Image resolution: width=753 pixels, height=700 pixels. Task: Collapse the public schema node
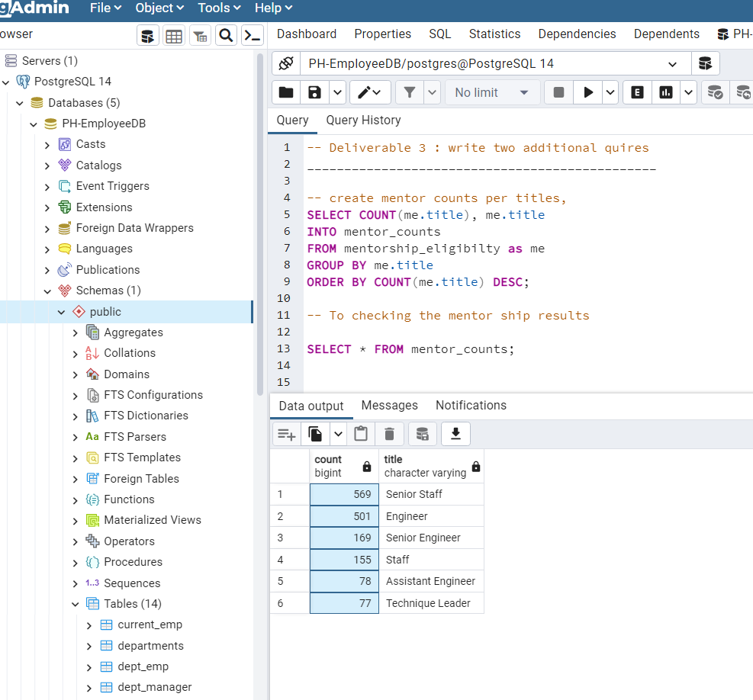61,312
